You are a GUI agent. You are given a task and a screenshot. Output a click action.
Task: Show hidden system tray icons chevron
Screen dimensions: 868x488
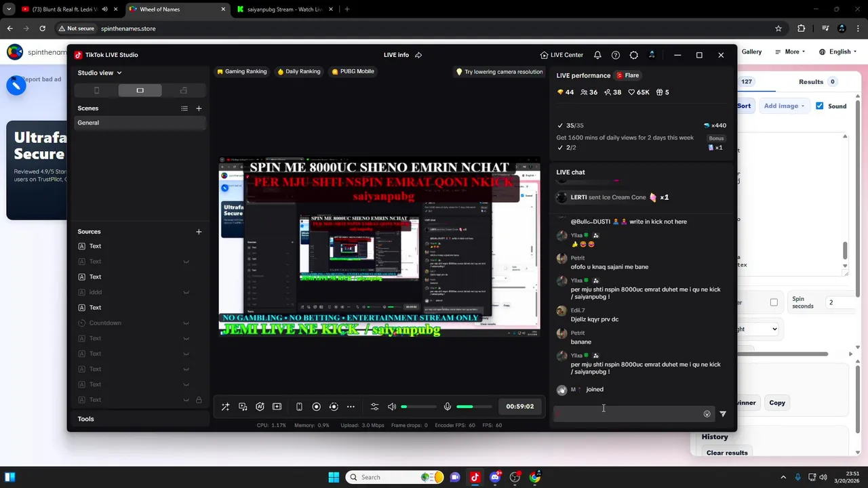[x=783, y=477]
